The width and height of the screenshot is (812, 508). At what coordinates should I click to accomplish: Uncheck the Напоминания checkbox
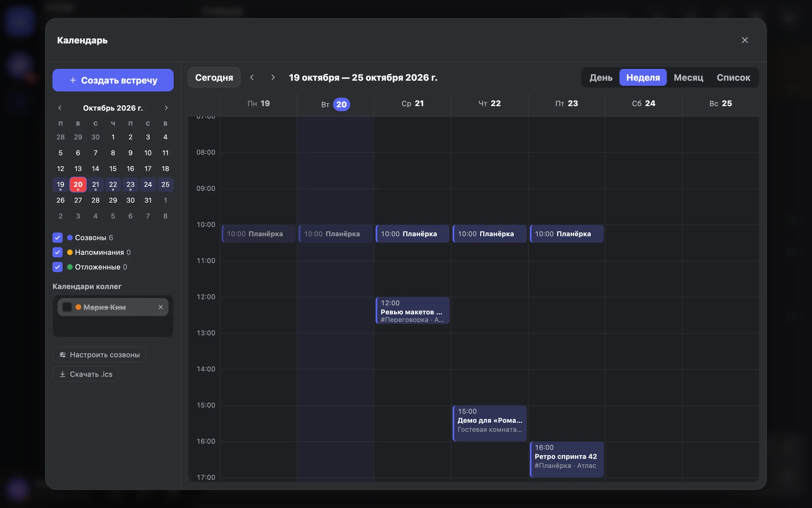[58, 252]
